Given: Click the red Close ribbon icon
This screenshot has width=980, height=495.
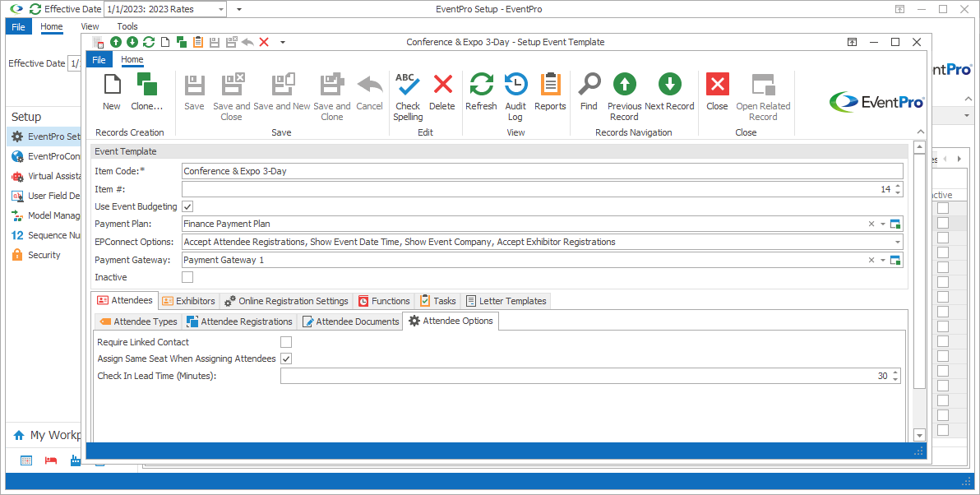Looking at the screenshot, I should [x=717, y=92].
